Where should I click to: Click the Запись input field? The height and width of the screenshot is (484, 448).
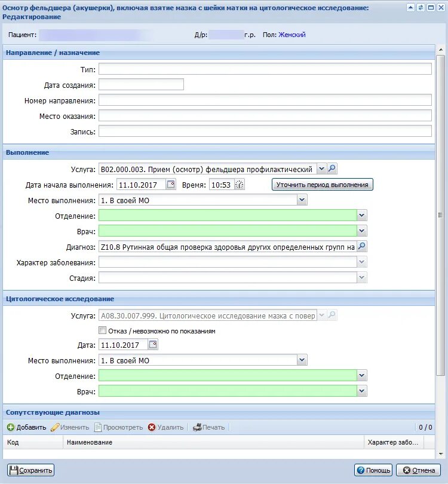265,131
